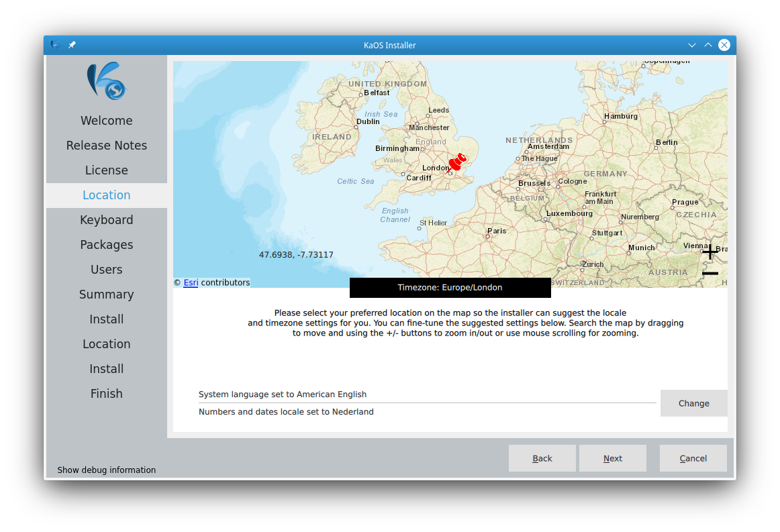780x532 pixels.
Task: Click the map zoom out minus button
Action: (710, 273)
